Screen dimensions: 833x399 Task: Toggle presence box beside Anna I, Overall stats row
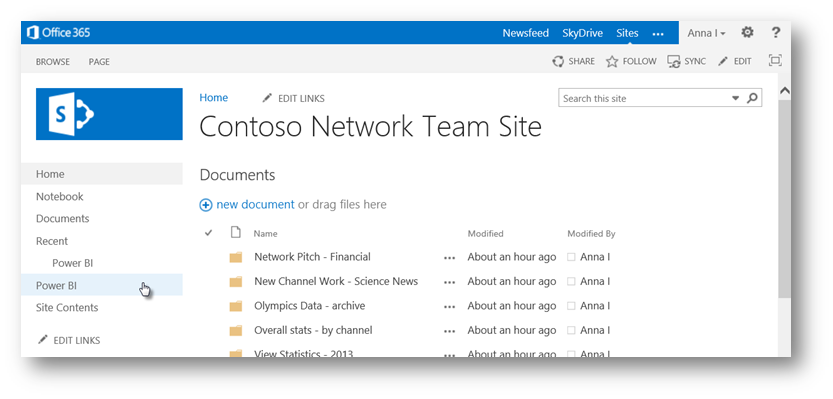(x=571, y=330)
